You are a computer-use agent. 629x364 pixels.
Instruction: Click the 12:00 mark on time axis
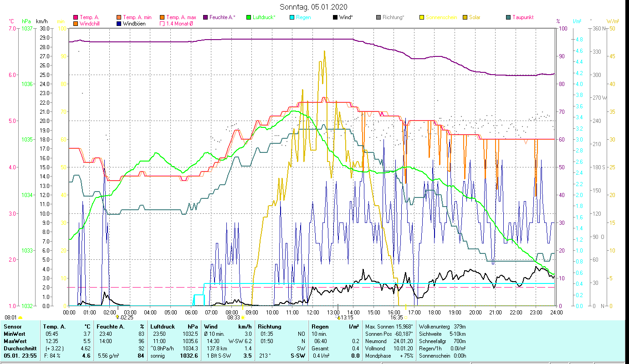pyautogui.click(x=313, y=312)
